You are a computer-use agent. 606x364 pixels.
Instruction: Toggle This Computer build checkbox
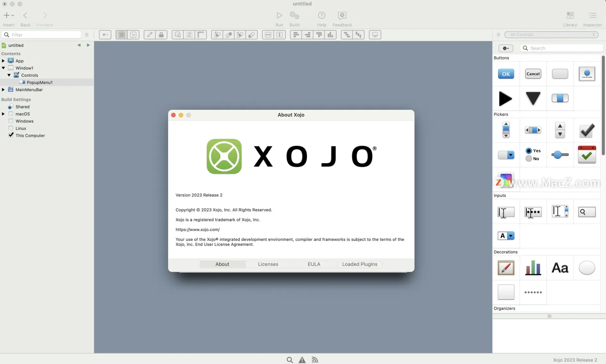(x=11, y=135)
